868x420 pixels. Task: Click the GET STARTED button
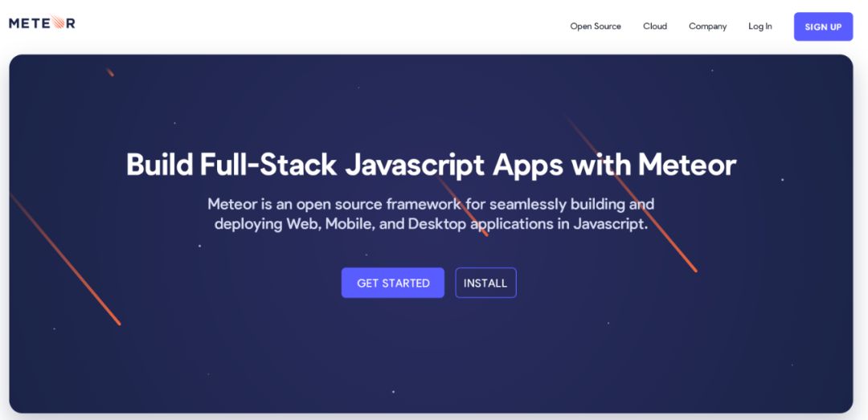393,283
